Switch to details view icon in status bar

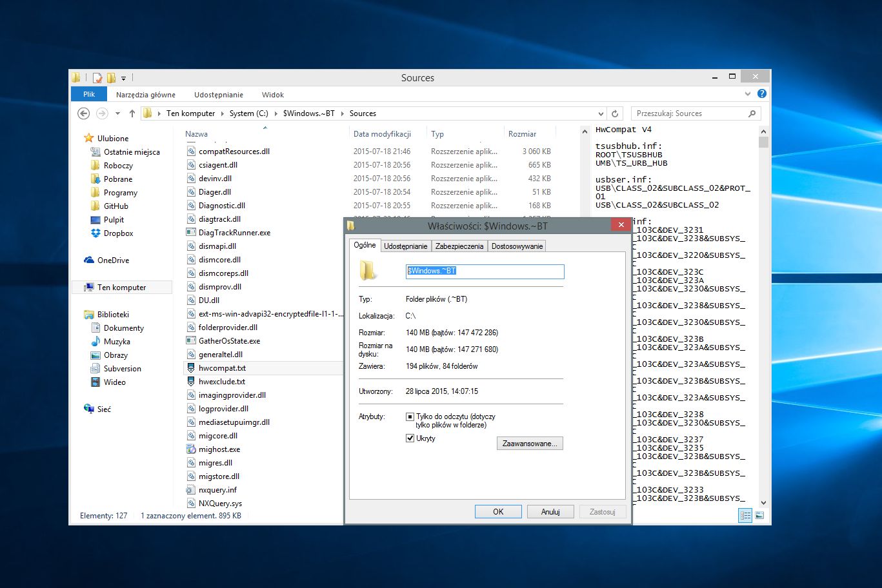[745, 516]
